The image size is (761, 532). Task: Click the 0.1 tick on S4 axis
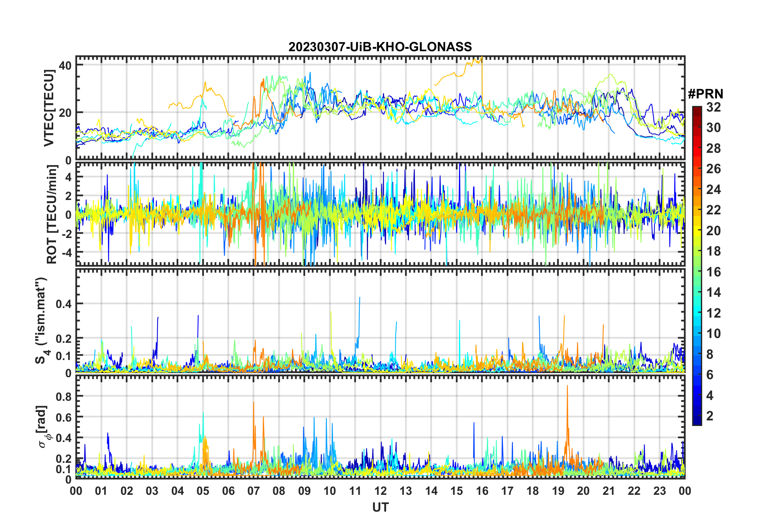point(64,356)
